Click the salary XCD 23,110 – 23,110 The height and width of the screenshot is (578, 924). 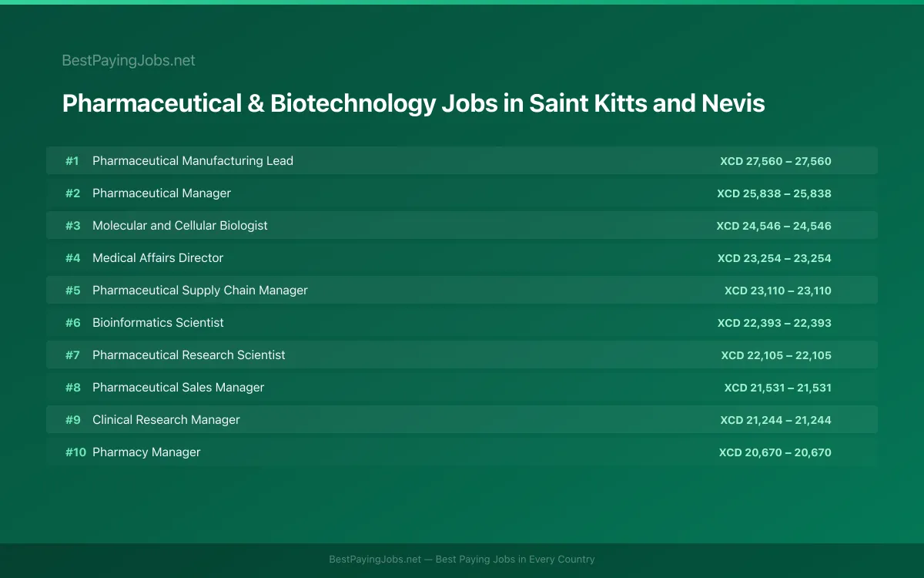778,291
